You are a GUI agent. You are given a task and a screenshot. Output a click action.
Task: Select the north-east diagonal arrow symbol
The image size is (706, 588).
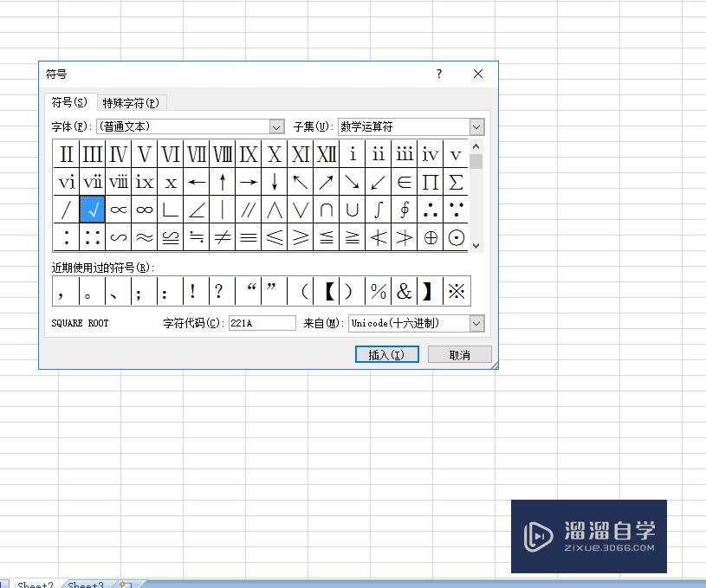point(327,182)
